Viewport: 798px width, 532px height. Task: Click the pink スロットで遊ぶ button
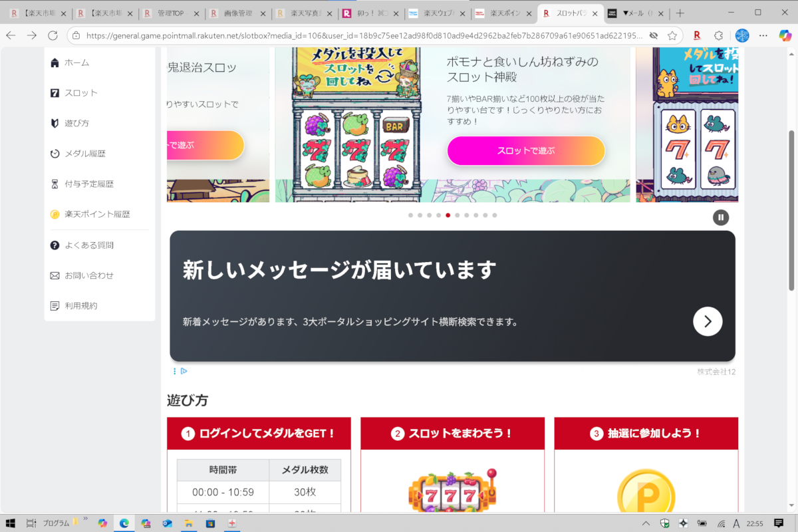(526, 150)
